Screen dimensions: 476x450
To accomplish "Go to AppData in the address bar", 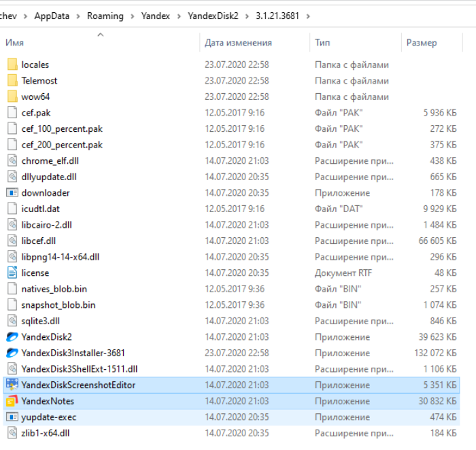I will 52,16.
